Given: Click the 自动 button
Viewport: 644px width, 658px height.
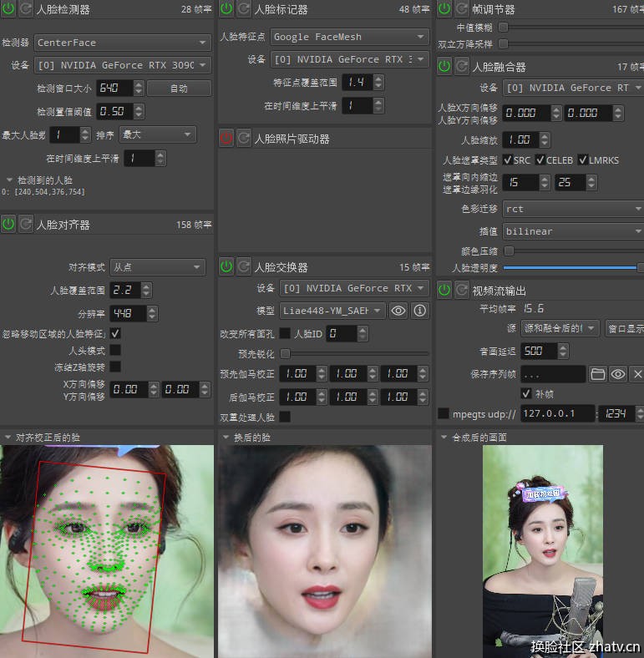Looking at the screenshot, I should click(179, 88).
